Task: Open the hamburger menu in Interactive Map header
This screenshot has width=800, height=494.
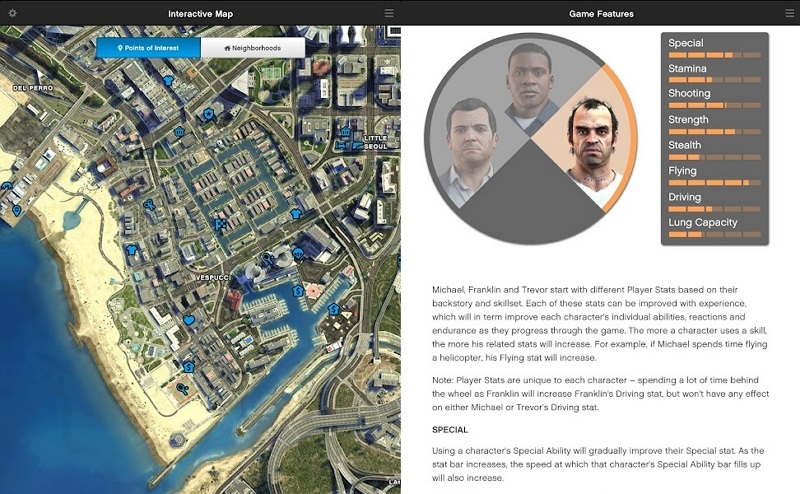Action: [x=389, y=13]
